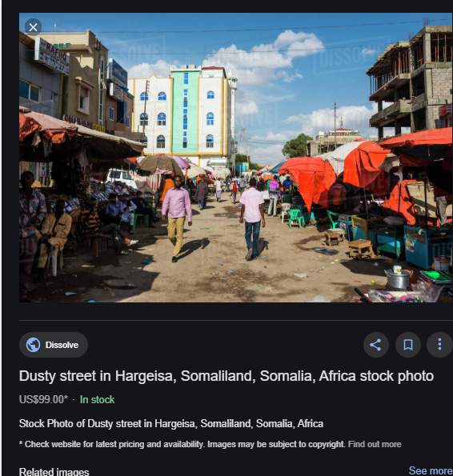Image resolution: width=453 pixels, height=476 pixels.
Task: Click the Rafiiq shop sign in photo
Action: pos(52,56)
